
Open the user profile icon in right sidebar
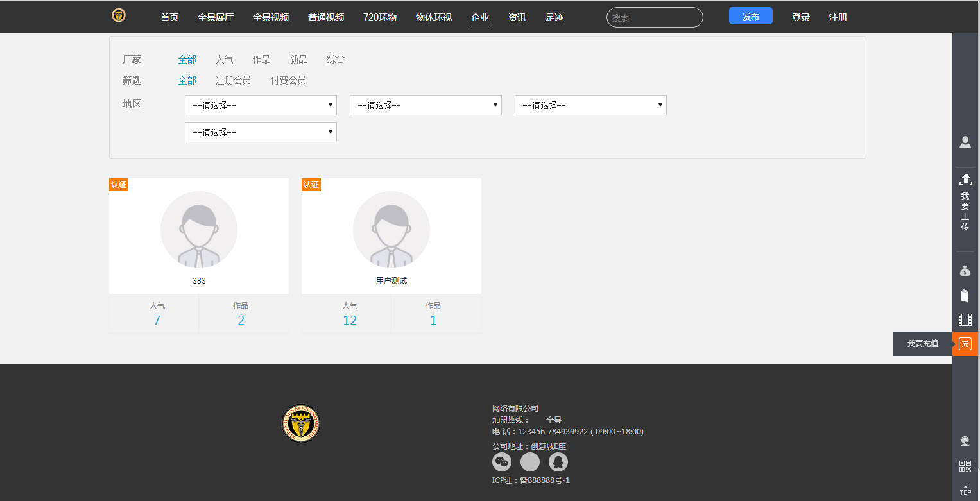965,142
